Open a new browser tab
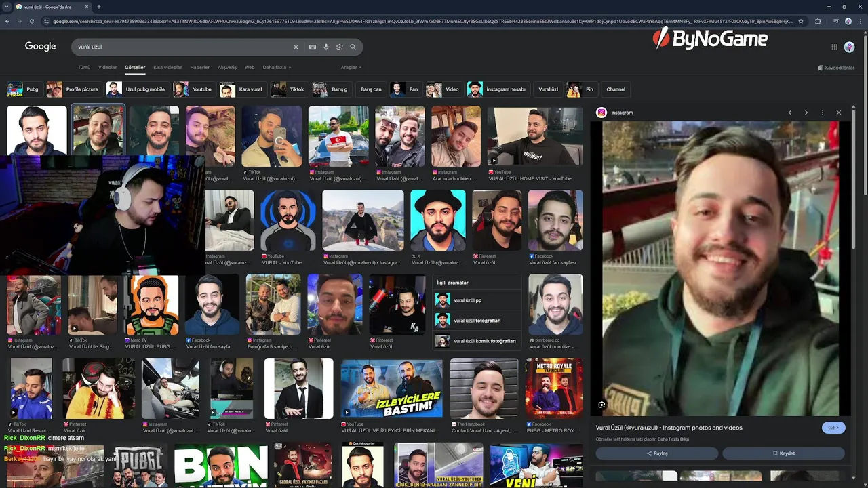Viewport: 868px width, 488px height. [99, 7]
